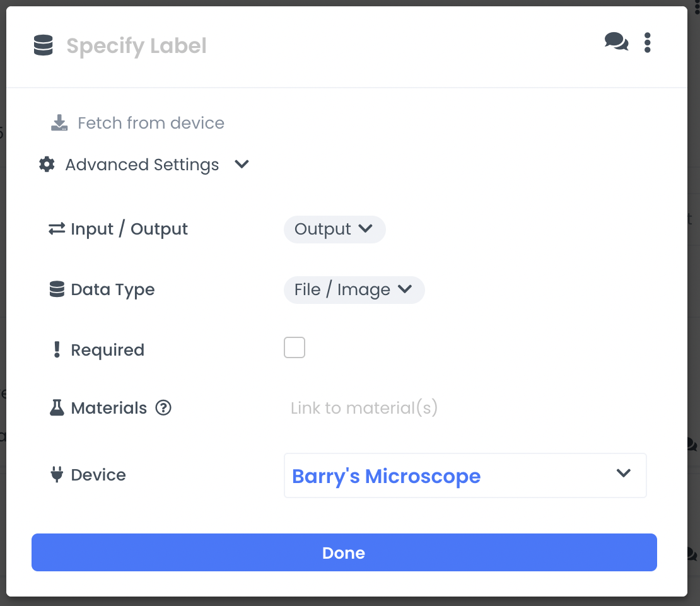The image size is (700, 606).
Task: Click the swap arrows icon beside Input / Output
Action: 57,228
